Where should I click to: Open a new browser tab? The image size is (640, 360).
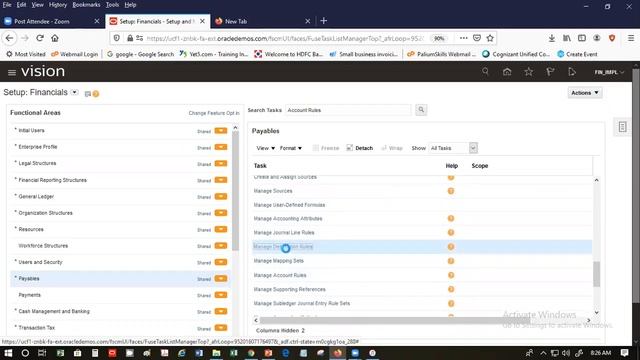324,21
